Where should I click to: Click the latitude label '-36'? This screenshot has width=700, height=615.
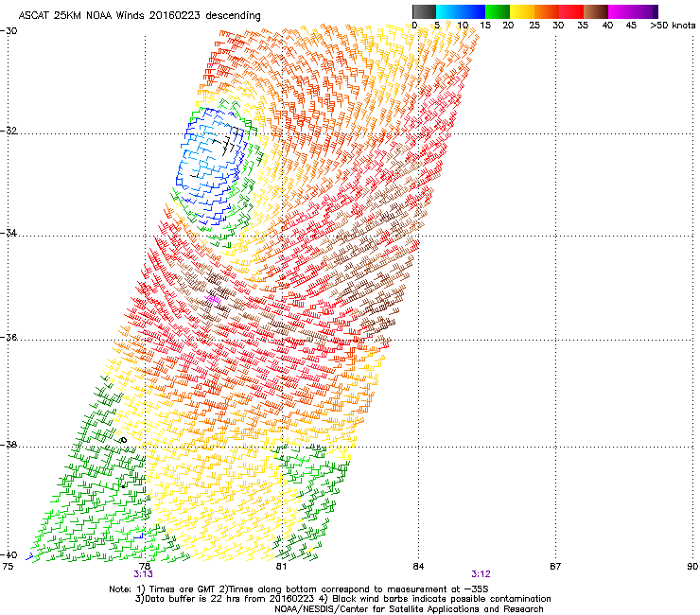[9, 337]
